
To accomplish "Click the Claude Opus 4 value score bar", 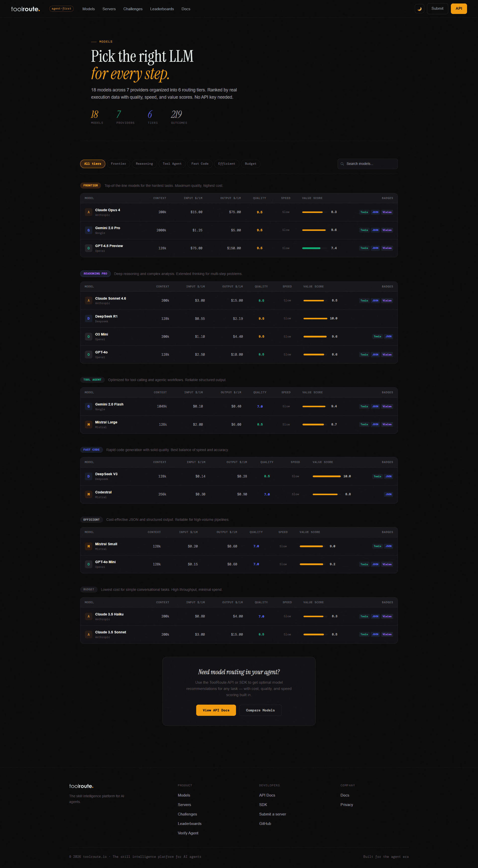I will [315, 212].
